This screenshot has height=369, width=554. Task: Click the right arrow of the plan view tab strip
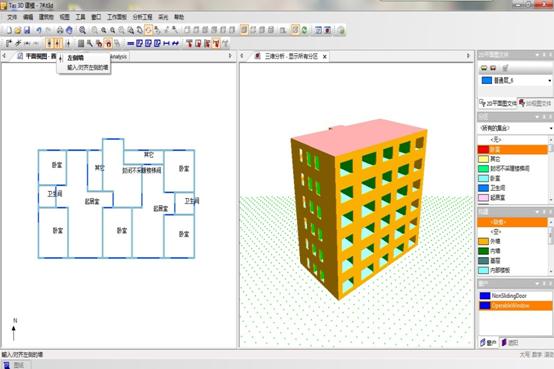pyautogui.click(x=230, y=56)
